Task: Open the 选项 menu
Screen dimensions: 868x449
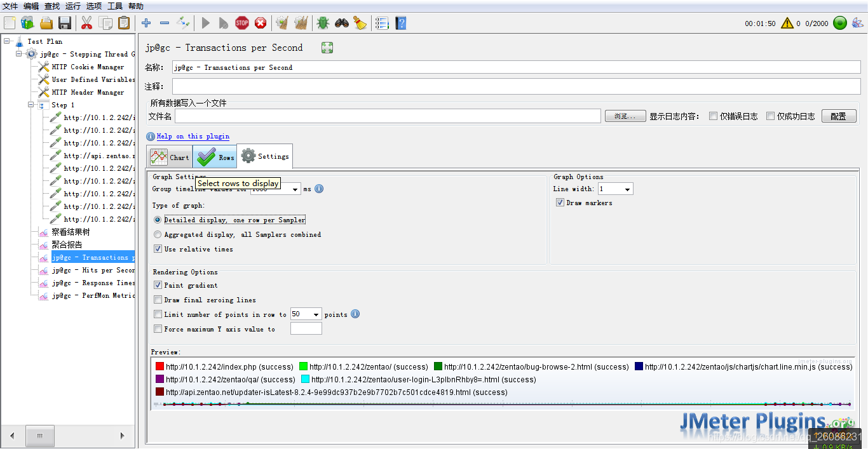Action: pyautogui.click(x=94, y=6)
